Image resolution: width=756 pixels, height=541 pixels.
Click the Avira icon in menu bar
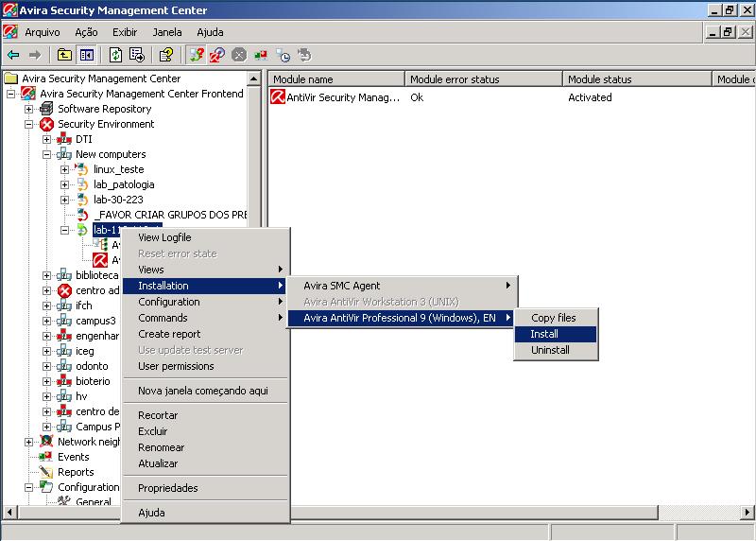[x=10, y=32]
